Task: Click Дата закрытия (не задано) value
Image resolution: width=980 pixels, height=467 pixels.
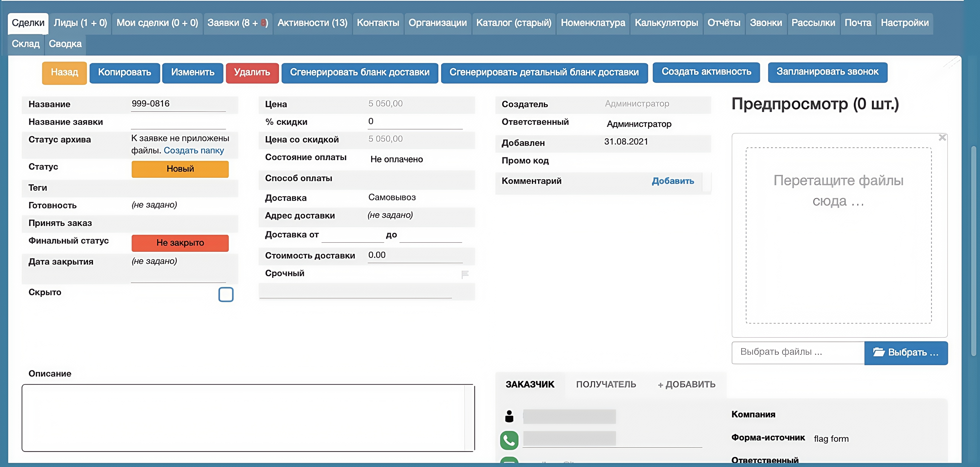Action: (x=154, y=261)
